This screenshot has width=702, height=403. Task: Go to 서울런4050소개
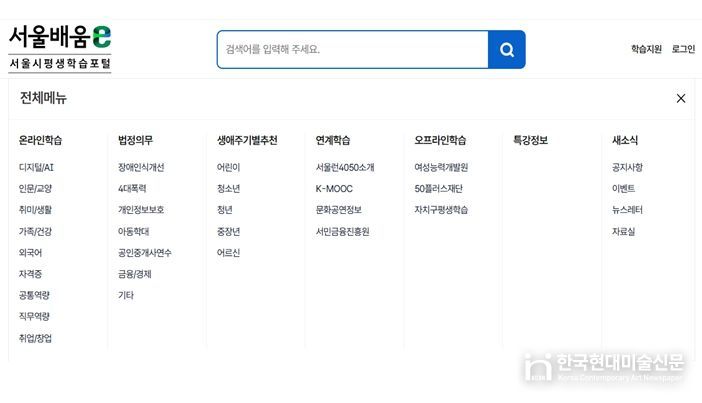(345, 168)
